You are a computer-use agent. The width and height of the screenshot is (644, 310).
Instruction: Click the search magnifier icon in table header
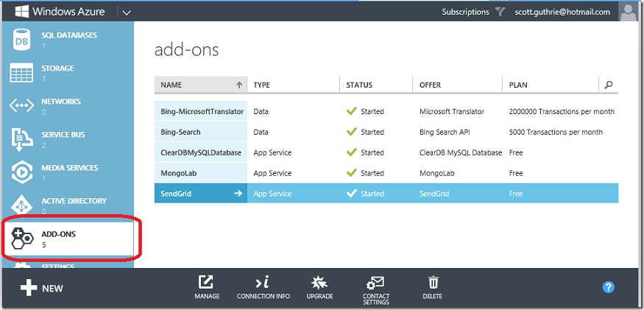pyautogui.click(x=609, y=85)
